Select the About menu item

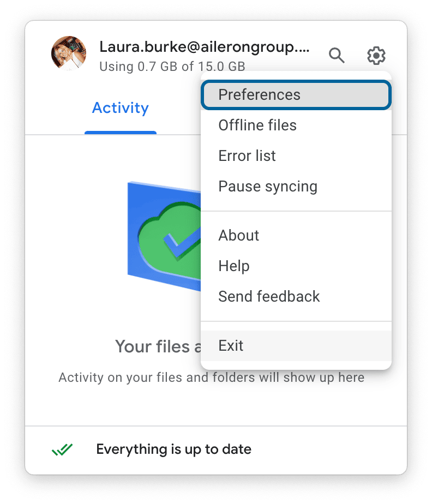(239, 236)
